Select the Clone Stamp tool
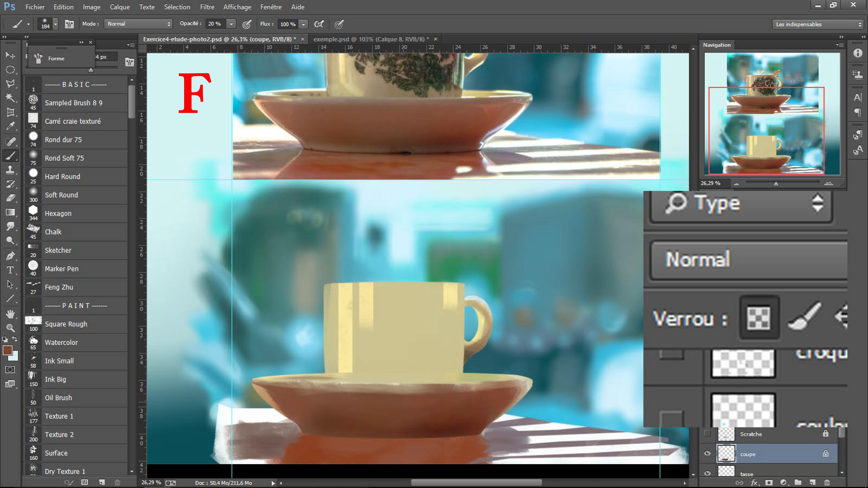This screenshot has height=488, width=868. tap(10, 169)
